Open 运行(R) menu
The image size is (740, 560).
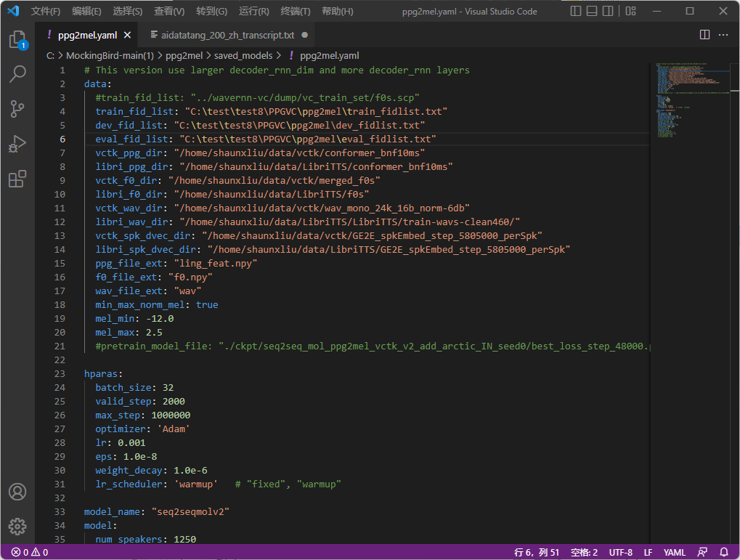coord(254,12)
